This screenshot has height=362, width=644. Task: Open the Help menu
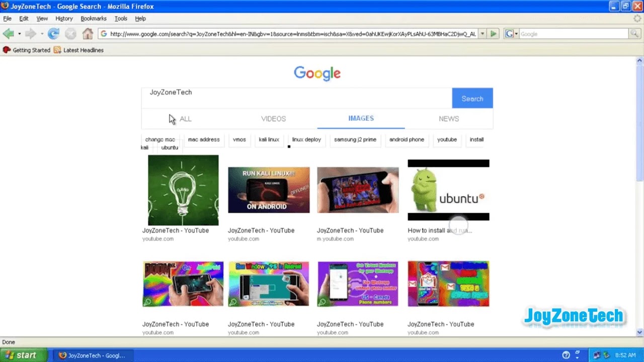coord(140,19)
